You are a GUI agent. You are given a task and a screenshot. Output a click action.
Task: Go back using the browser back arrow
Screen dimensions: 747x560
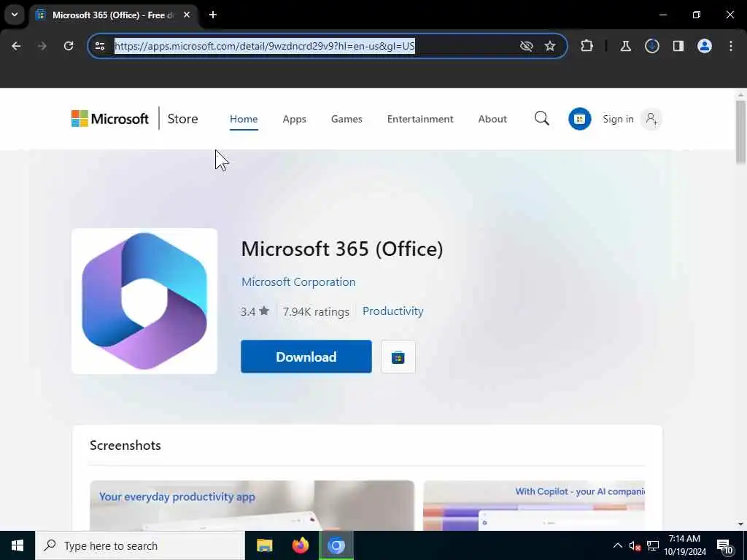pyautogui.click(x=16, y=46)
